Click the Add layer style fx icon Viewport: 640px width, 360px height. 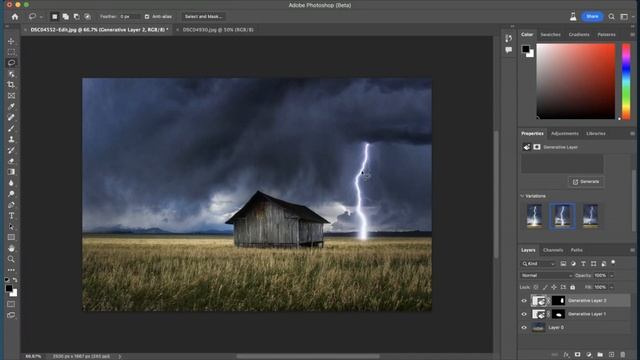pos(566,355)
